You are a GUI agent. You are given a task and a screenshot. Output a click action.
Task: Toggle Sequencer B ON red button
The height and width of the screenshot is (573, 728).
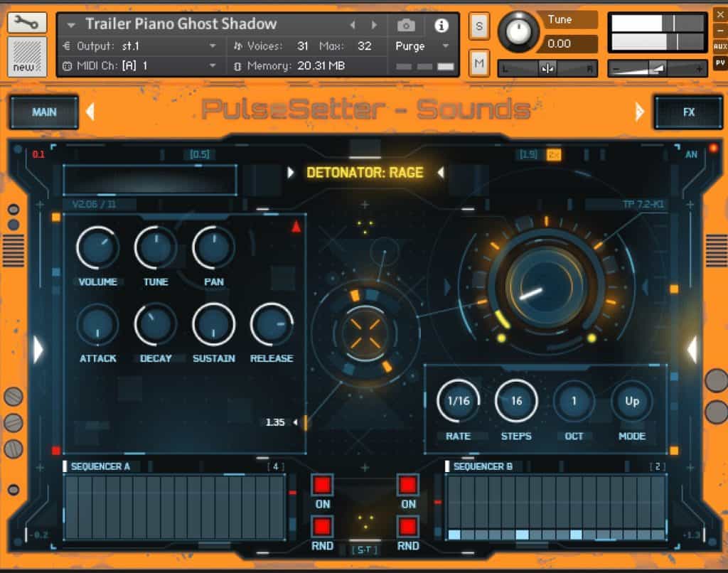pyautogui.click(x=408, y=485)
